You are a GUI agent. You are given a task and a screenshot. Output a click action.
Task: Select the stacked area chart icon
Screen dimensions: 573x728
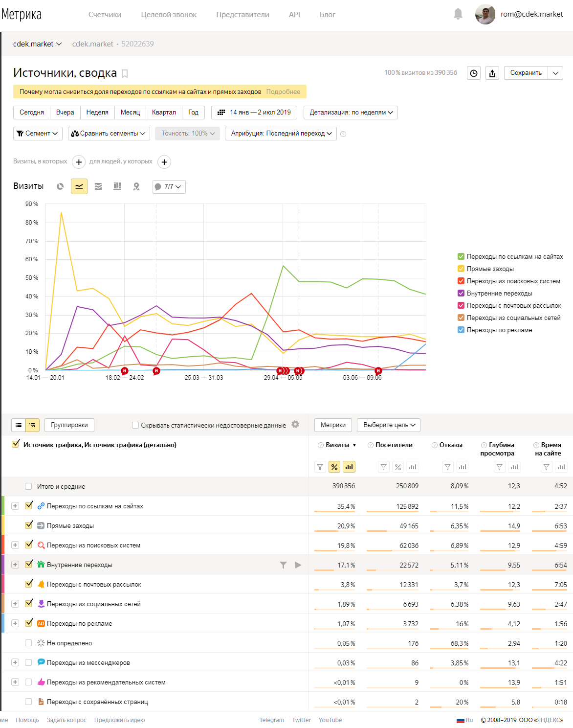coord(98,186)
